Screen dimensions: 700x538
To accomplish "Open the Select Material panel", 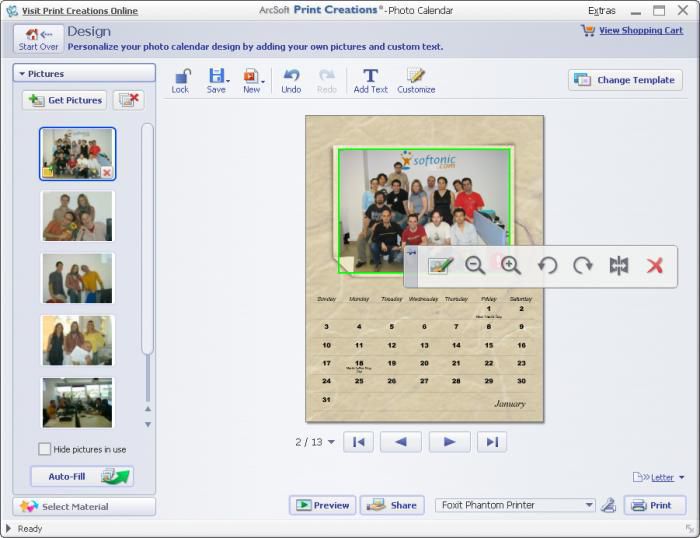I will [84, 507].
